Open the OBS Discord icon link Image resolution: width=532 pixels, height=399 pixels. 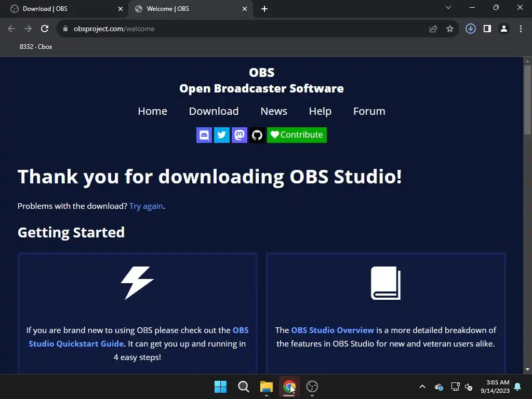click(204, 135)
